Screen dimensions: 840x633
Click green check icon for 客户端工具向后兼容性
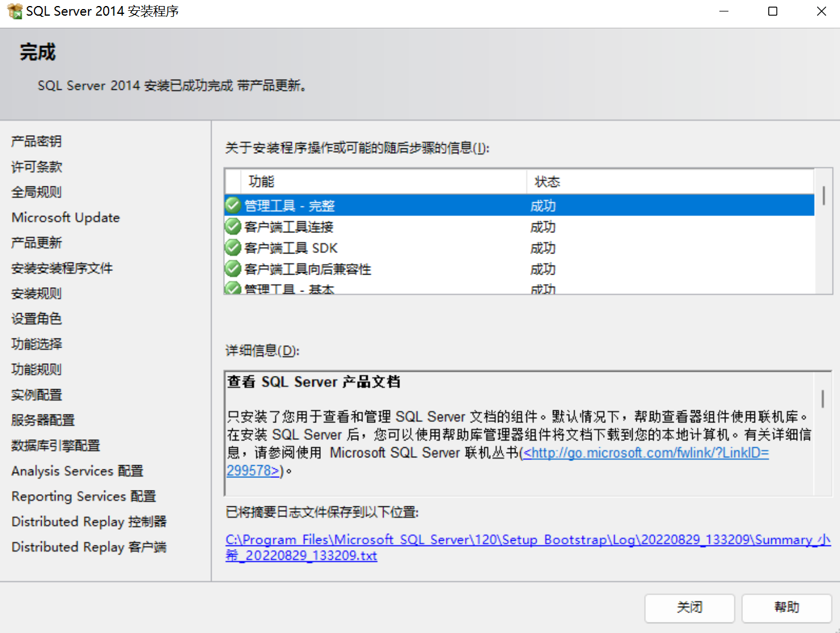coord(233,269)
